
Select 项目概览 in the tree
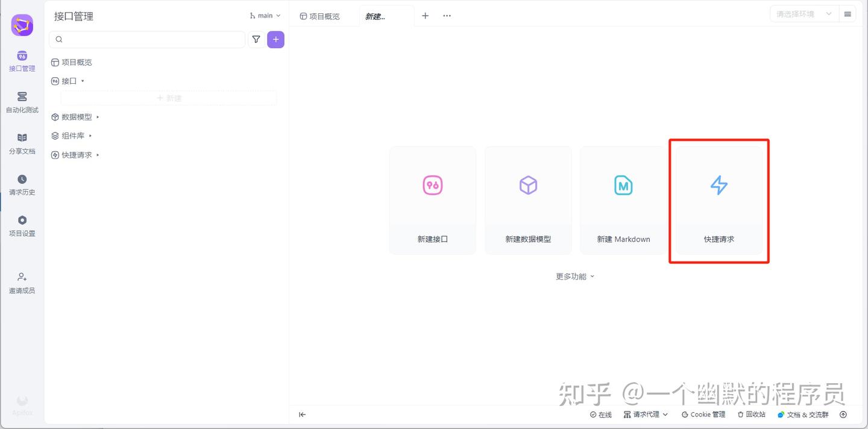pos(72,62)
